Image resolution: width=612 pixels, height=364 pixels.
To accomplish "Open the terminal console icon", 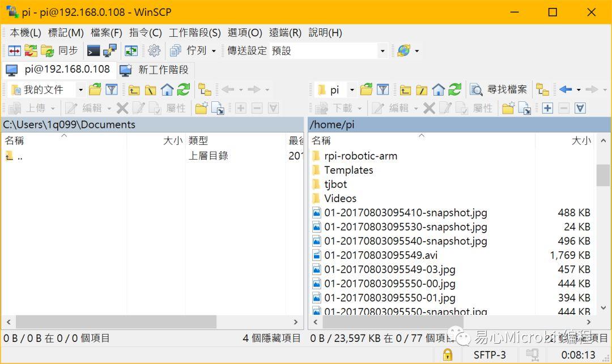I will 93,50.
